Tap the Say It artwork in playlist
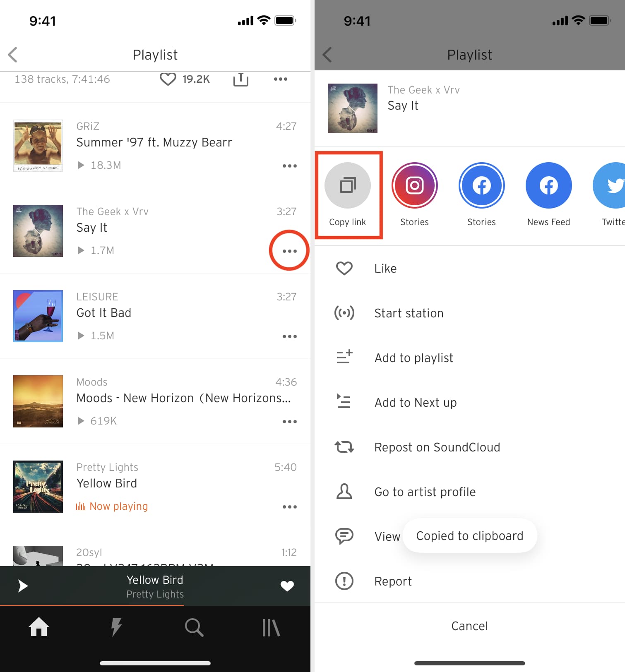The height and width of the screenshot is (672, 625). (x=38, y=231)
